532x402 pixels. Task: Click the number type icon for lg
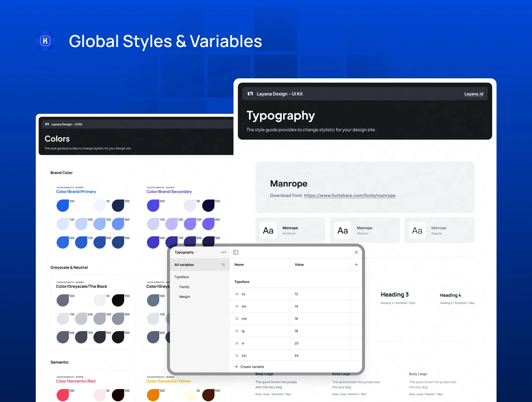[237, 331]
